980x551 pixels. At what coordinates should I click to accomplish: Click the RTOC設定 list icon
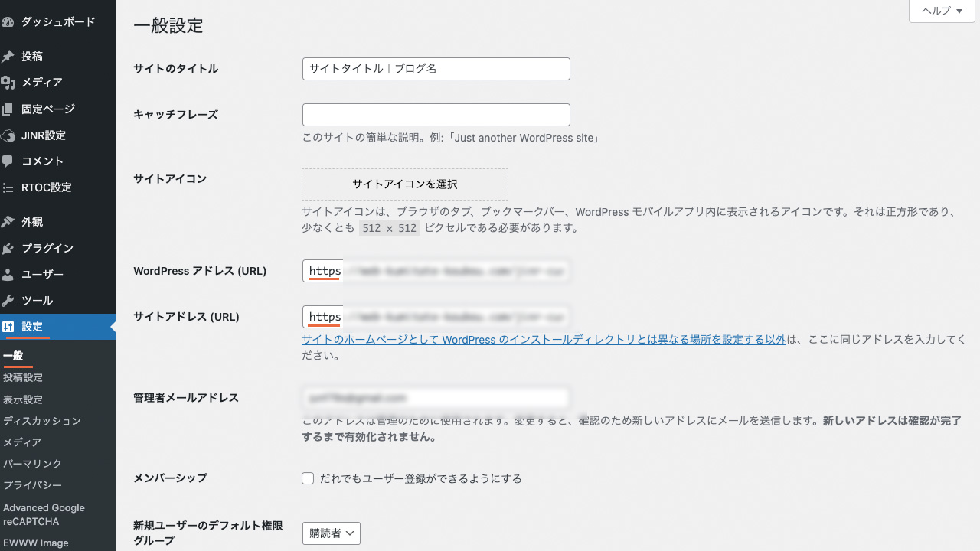pyautogui.click(x=8, y=187)
